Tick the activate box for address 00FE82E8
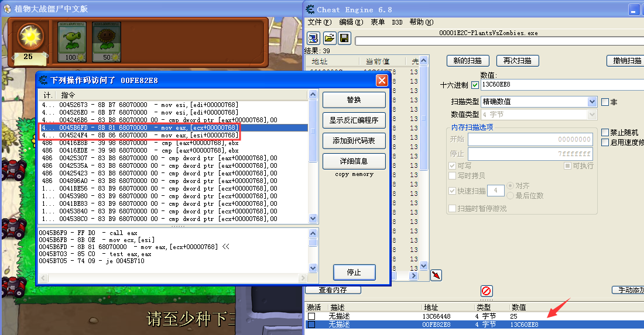The height and width of the screenshot is (335, 644). tap(311, 324)
